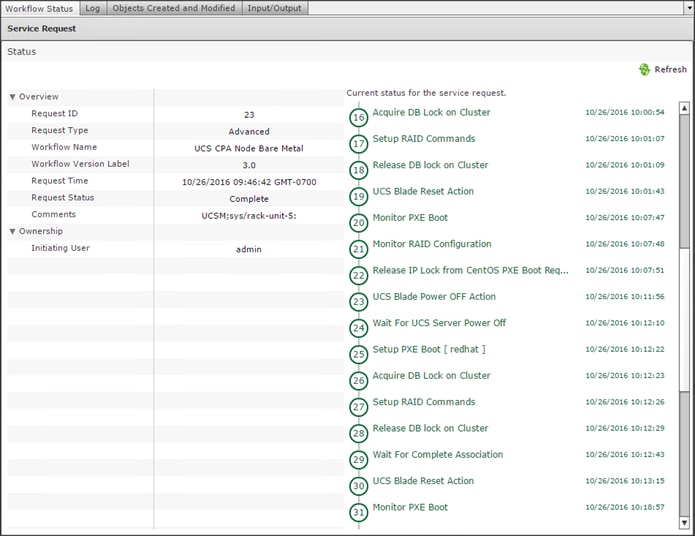Click step 27 circle icon
The width and height of the screenshot is (695, 536).
click(x=359, y=407)
